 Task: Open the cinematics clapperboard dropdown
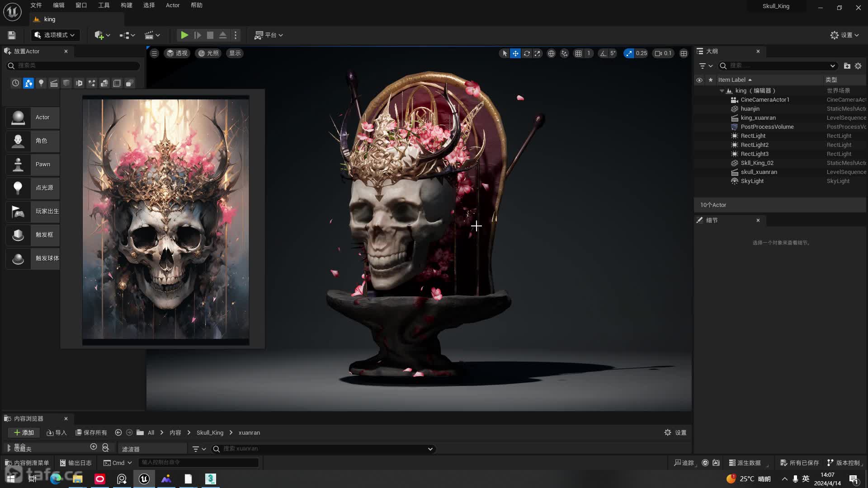152,35
